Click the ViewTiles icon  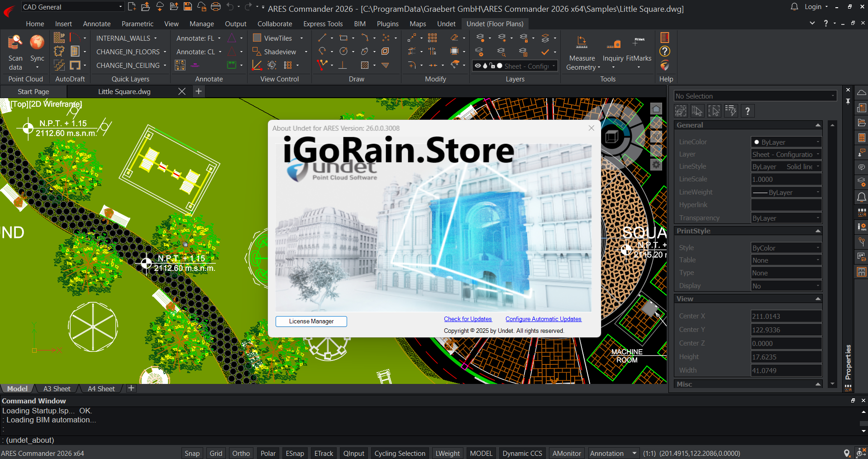257,38
